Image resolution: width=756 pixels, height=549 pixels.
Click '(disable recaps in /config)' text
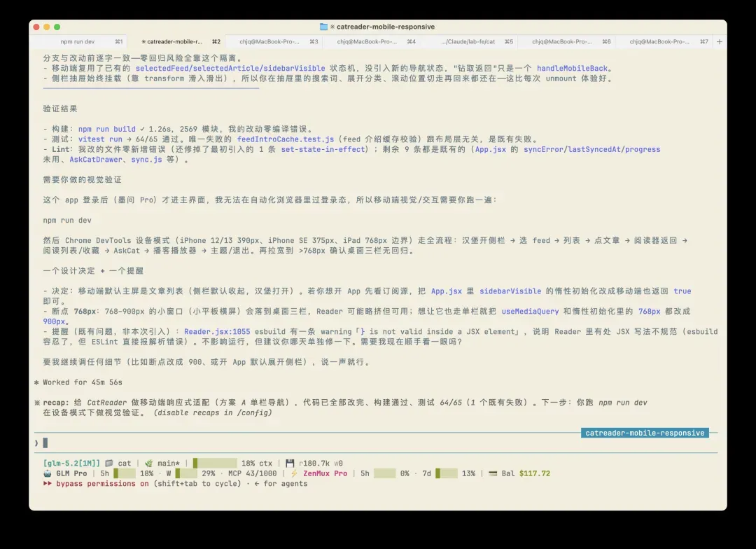coord(213,413)
